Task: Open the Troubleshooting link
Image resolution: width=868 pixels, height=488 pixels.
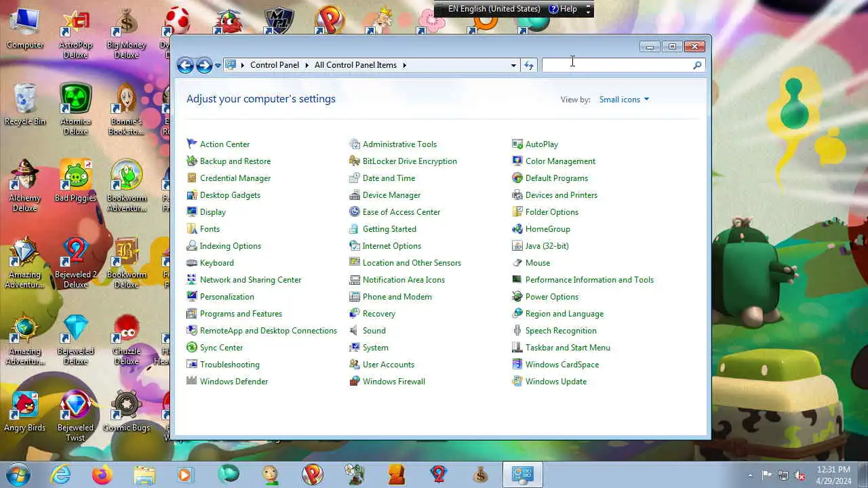Action: 230,364
